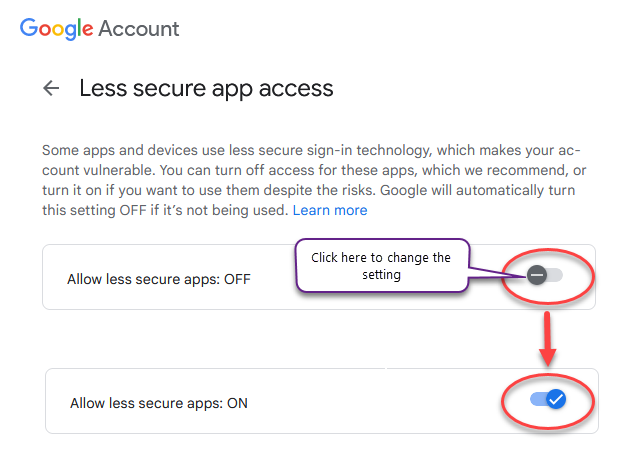Click the "Click here to change the setting" callout
Image resolution: width=628 pixels, height=451 pixels.
tap(381, 265)
